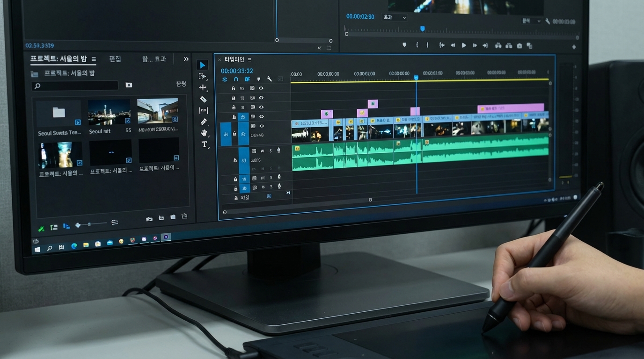
Task: Open timeline display settings wrench
Action: coord(269,79)
